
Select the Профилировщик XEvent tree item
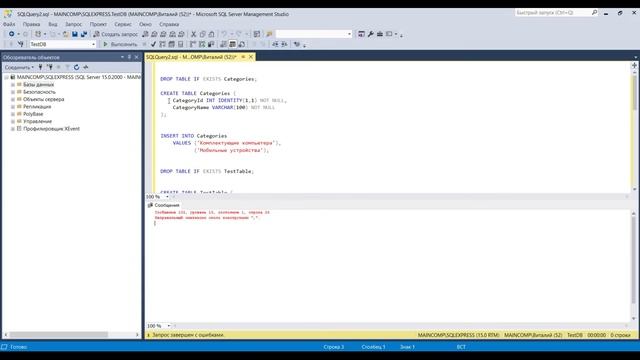(51, 129)
